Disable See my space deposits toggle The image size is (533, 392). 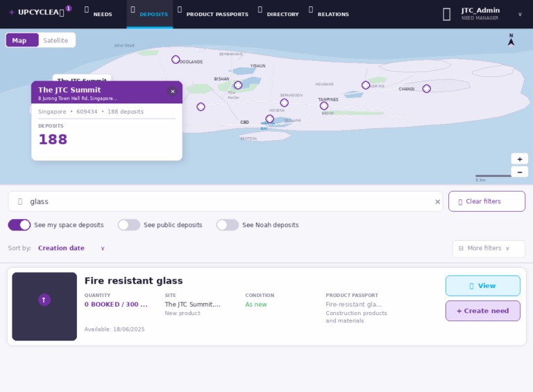tap(19, 225)
